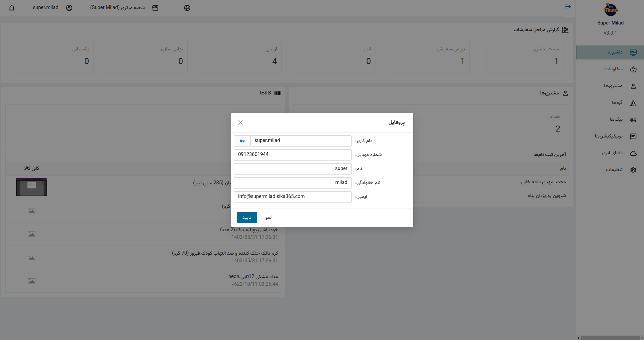Open Cloud storage via the cloud icon
Viewport: 644px width, 340px height.
pyautogui.click(x=633, y=153)
